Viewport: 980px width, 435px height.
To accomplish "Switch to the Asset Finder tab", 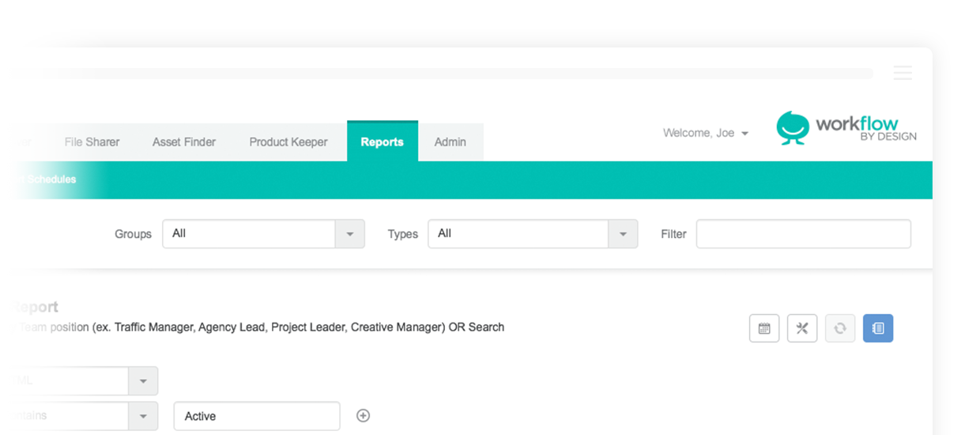I will coord(184,142).
